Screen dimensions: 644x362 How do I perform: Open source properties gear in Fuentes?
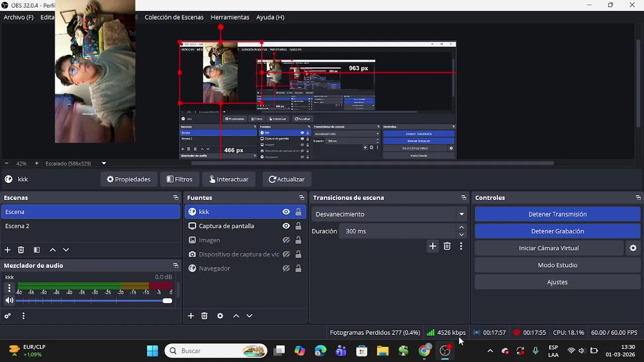tap(220, 316)
